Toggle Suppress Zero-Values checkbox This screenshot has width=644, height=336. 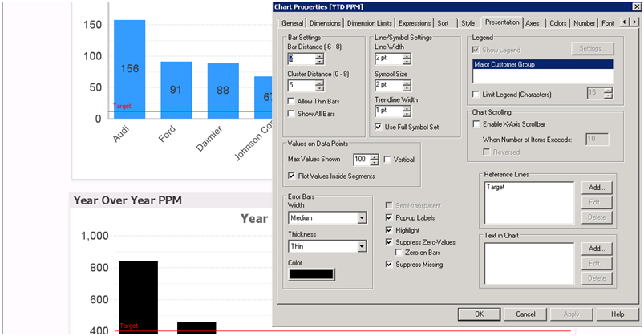(389, 242)
